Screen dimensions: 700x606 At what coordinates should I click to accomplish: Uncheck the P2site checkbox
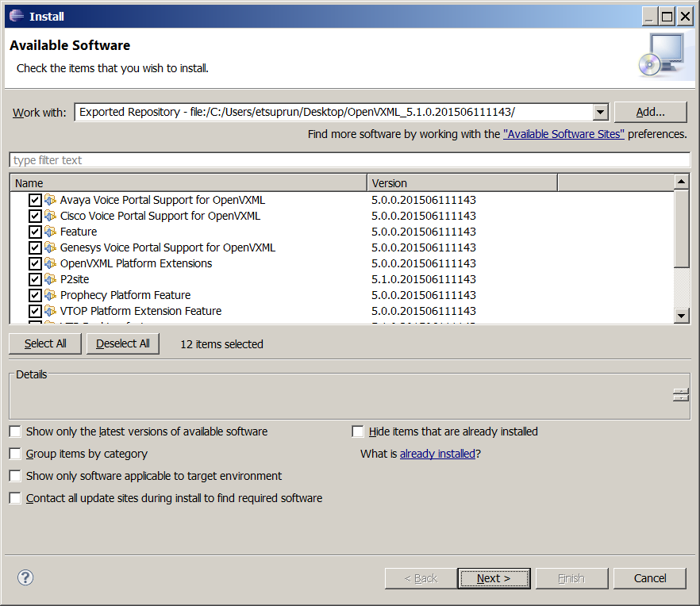(35, 279)
